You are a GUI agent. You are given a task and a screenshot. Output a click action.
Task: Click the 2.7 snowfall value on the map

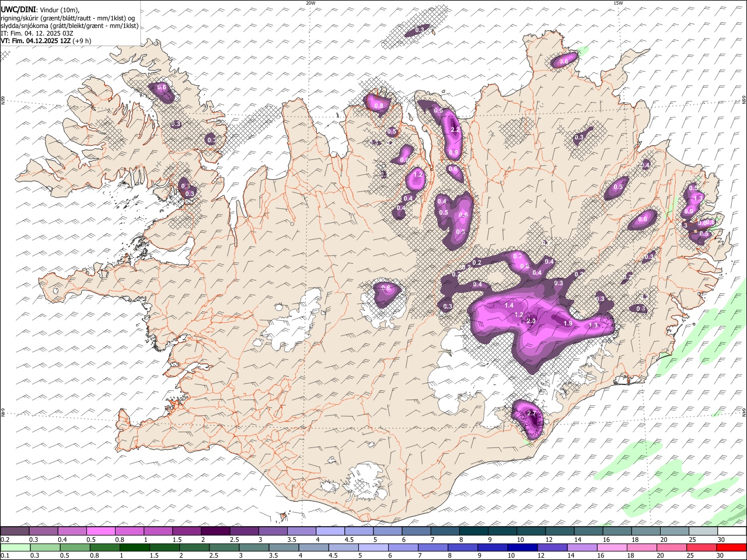coord(531,413)
